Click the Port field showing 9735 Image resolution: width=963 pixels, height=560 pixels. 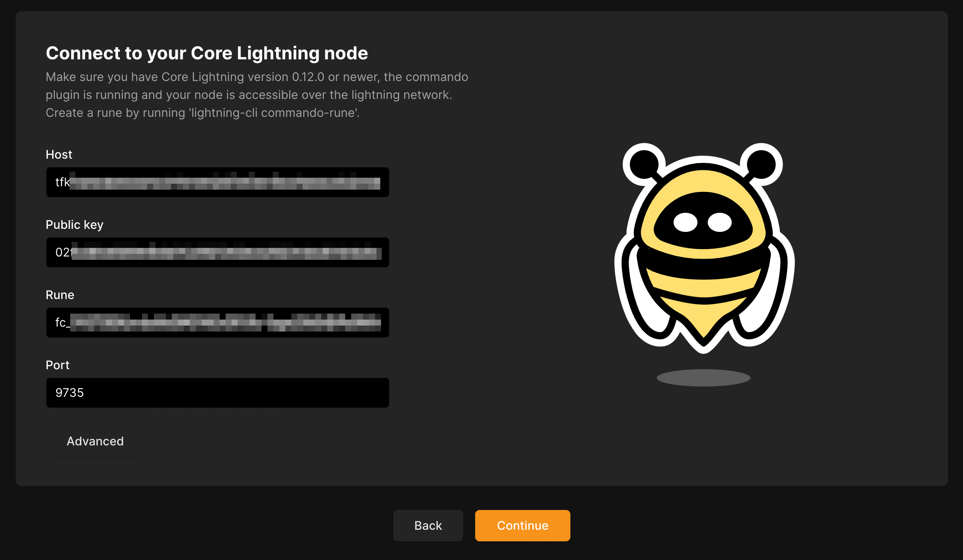point(217,393)
